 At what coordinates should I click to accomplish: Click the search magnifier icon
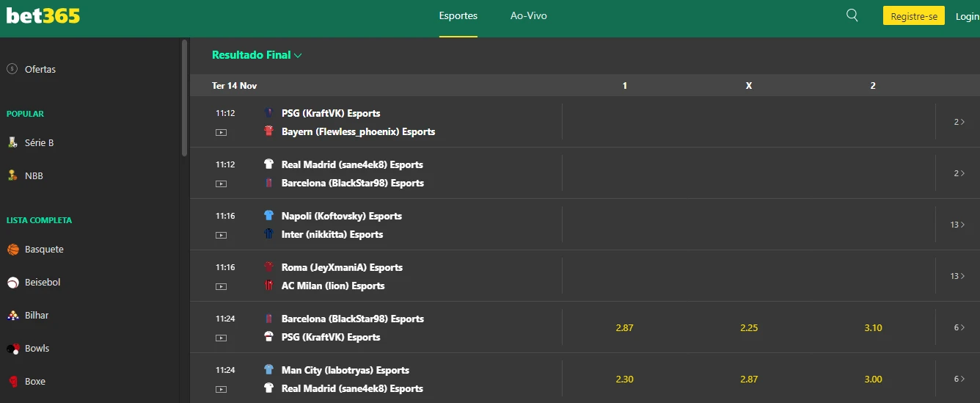click(x=852, y=15)
